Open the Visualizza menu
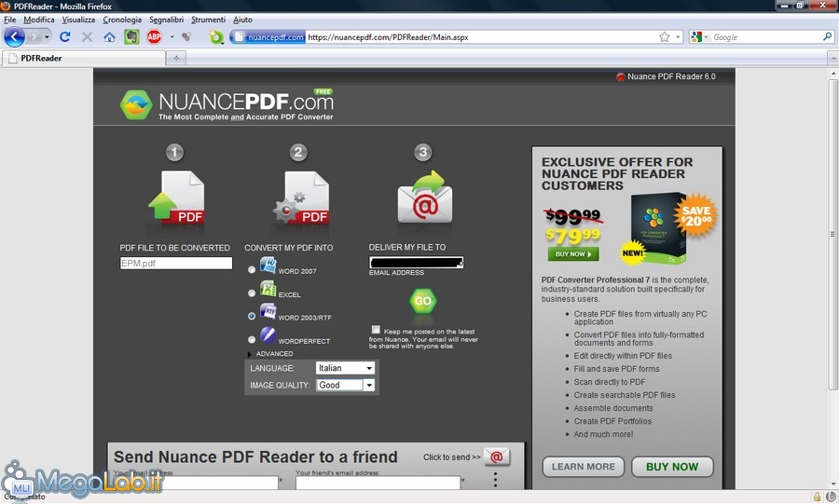Image resolution: width=839 pixels, height=504 pixels. click(x=78, y=20)
